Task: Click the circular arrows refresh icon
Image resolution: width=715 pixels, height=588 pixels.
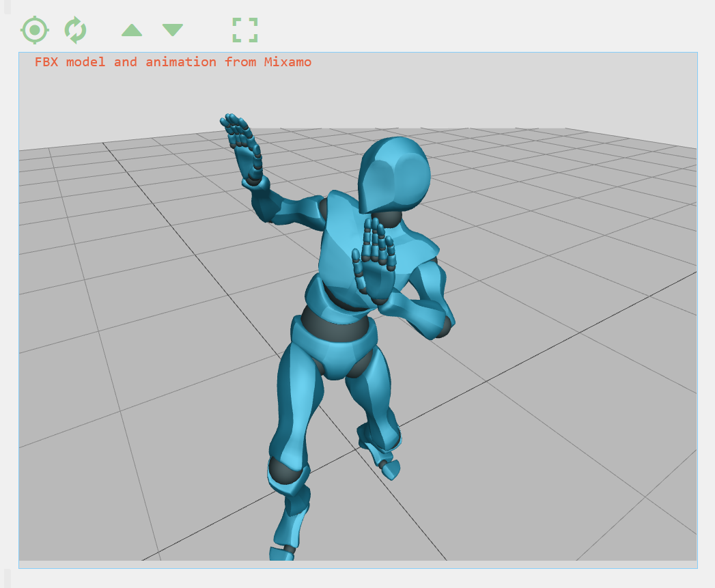Action: point(75,30)
